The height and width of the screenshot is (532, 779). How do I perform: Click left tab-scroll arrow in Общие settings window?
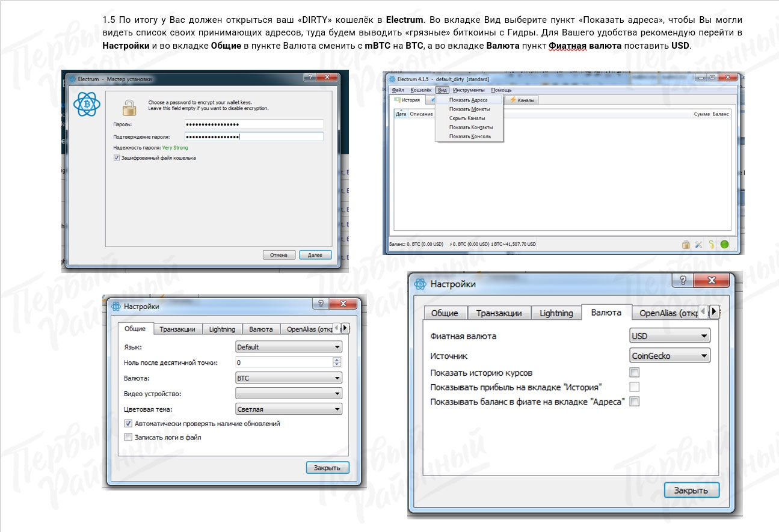[x=337, y=328]
